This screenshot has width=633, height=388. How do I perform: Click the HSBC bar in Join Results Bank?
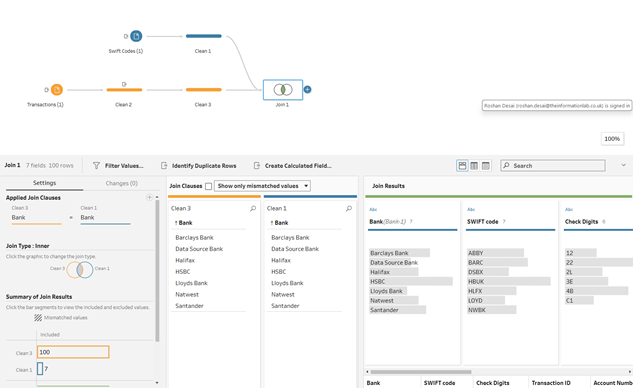point(411,281)
